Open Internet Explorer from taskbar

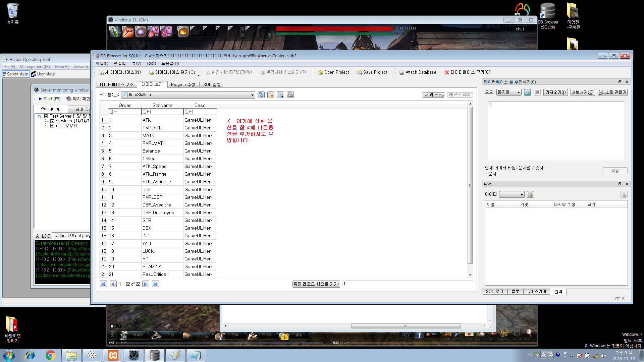coord(30,355)
